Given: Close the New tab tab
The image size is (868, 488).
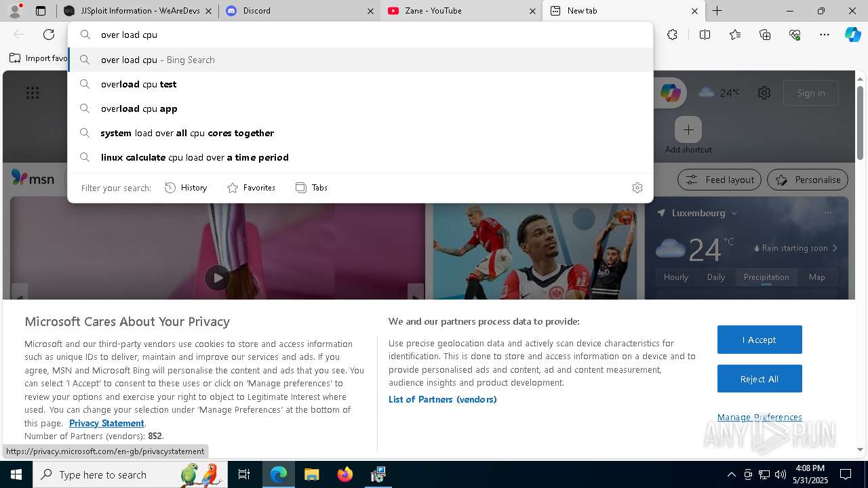Looking at the screenshot, I should point(694,11).
